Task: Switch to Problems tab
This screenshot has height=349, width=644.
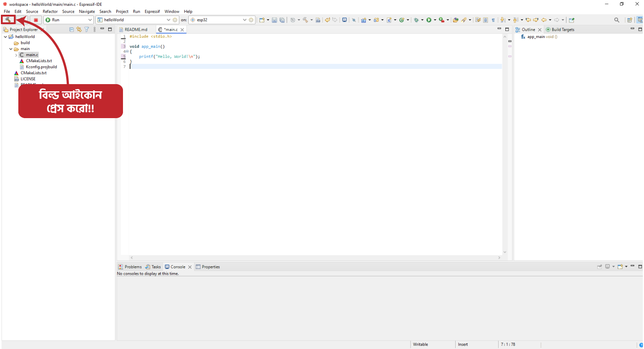Action: click(130, 267)
